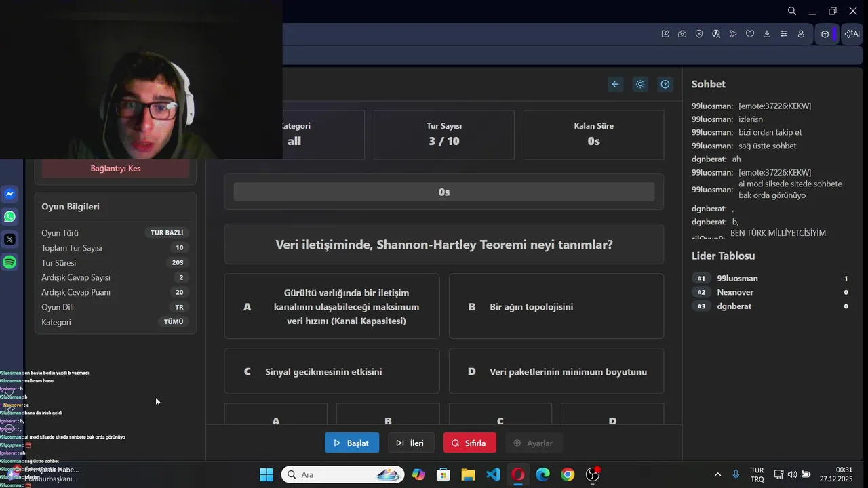868x488 pixels.
Task: Open Messenger in the Opera sidebar
Action: [x=9, y=194]
